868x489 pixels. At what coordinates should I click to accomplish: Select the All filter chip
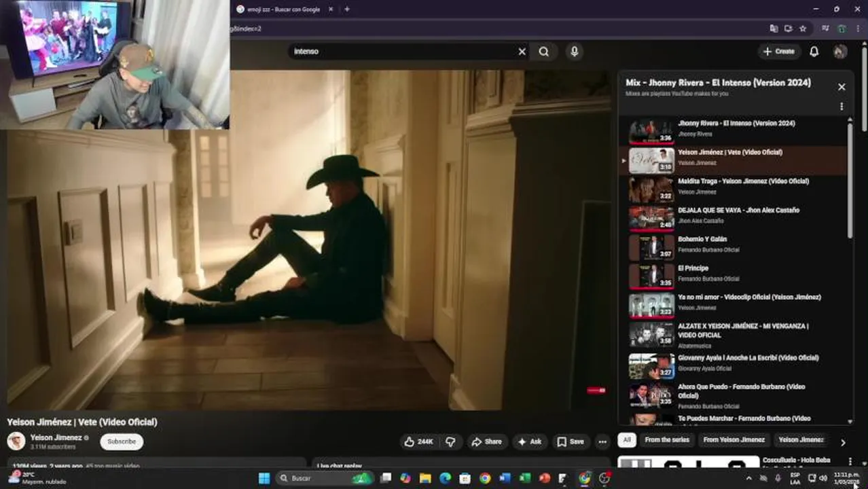627,440
